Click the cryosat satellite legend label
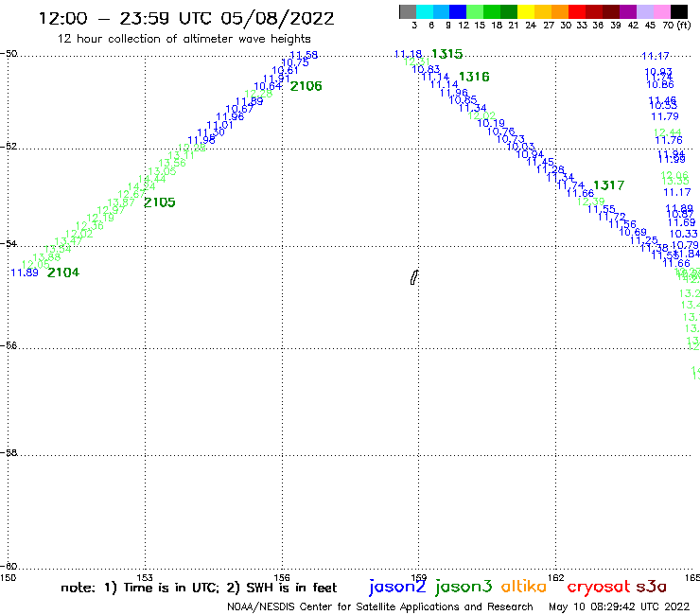This screenshot has width=700, height=615. tap(599, 587)
